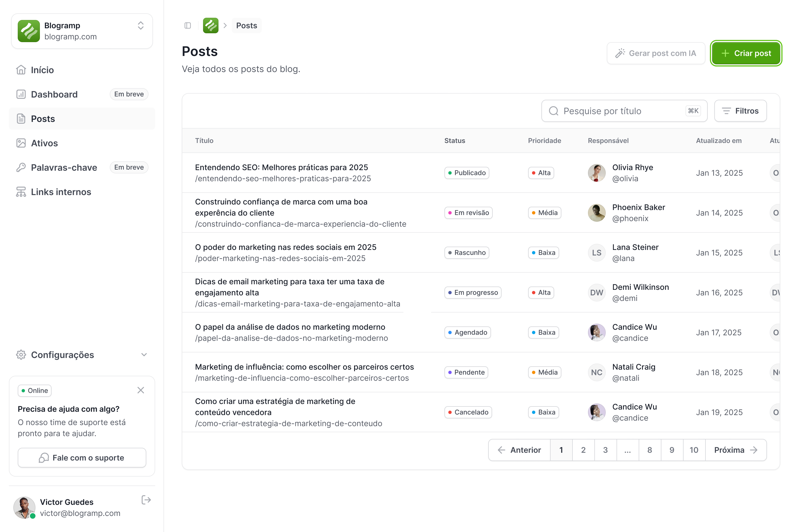Open hidden pages via pagination ellipsis
798x532 pixels.
627,450
